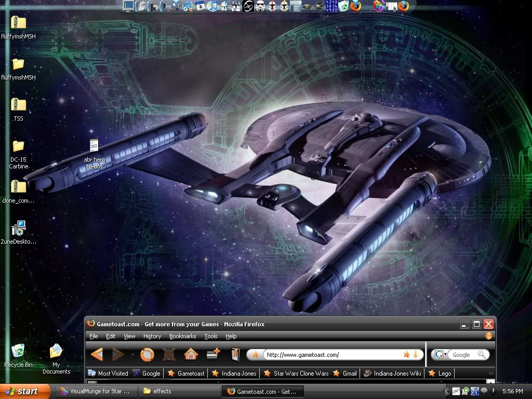Open the bookmarks sidebar toolbar icon
532x399 pixels.
[x=235, y=354]
